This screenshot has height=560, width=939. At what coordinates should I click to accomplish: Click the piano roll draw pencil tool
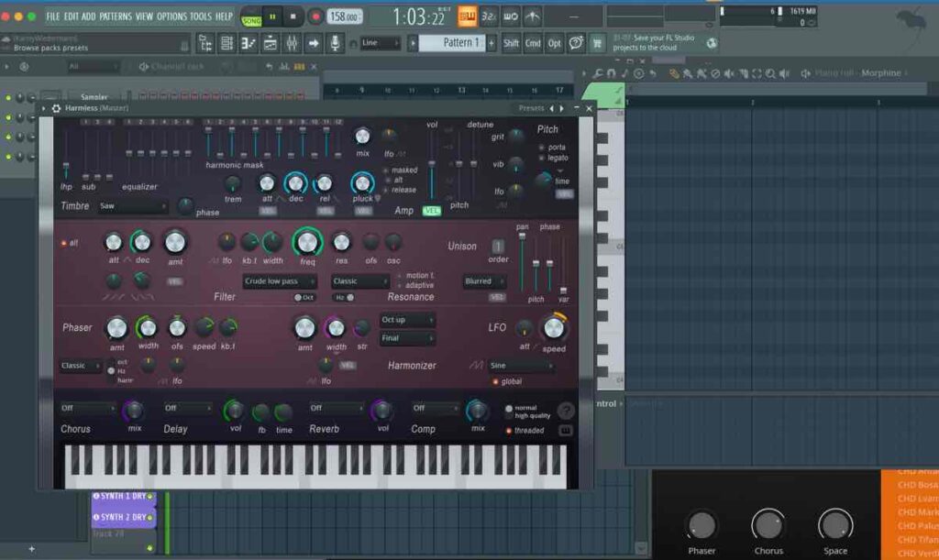click(x=674, y=73)
